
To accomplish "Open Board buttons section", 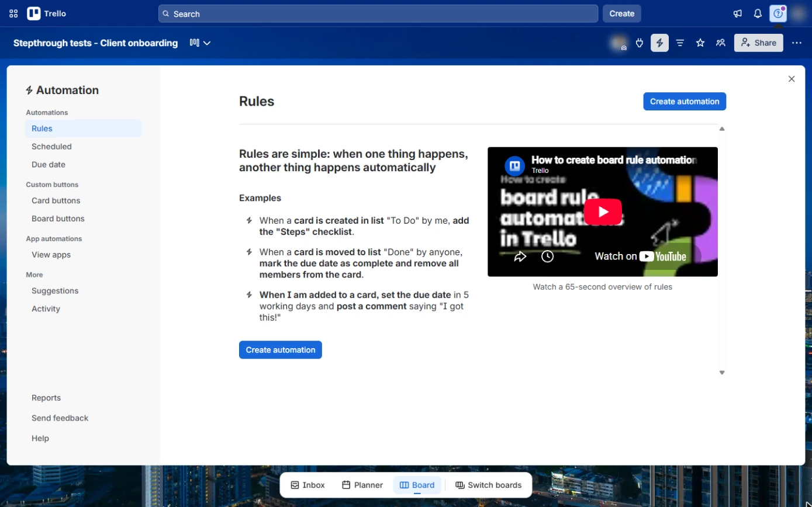I will 84,218.
